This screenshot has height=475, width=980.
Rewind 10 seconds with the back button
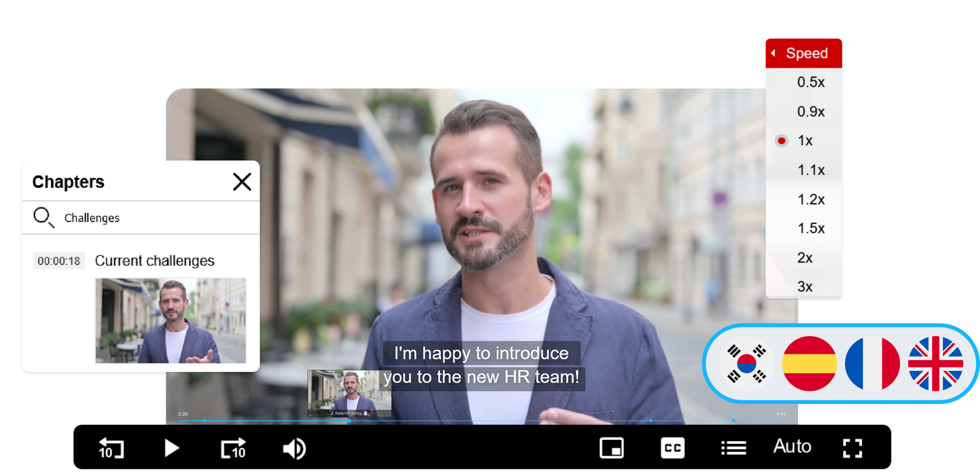pyautogui.click(x=111, y=448)
